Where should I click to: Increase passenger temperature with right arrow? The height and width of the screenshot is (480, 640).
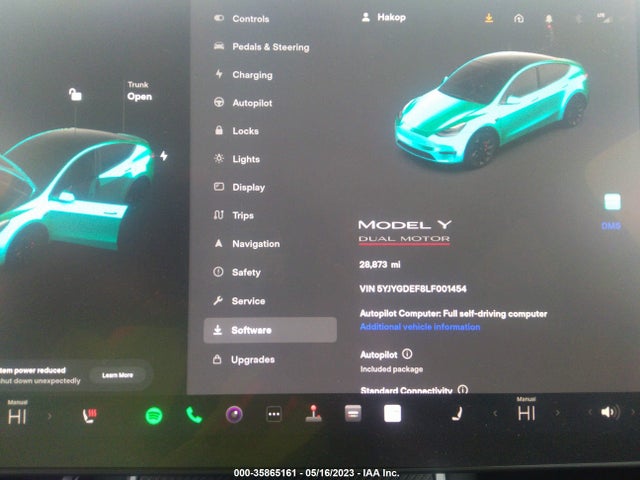[x=557, y=413]
